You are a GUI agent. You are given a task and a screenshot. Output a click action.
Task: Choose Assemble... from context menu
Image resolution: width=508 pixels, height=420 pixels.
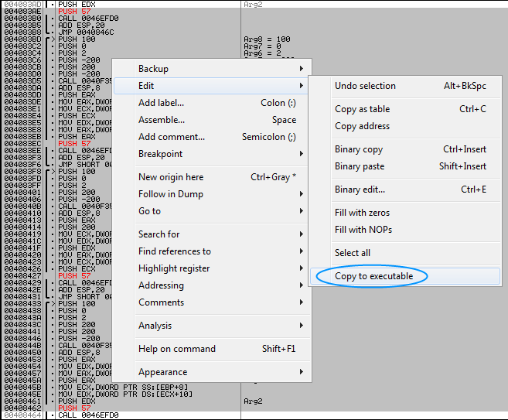click(x=162, y=120)
